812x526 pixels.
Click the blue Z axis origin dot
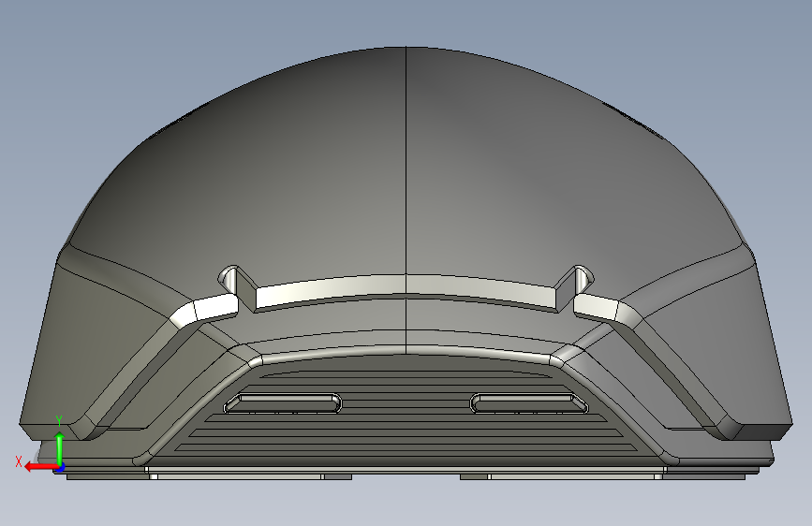coord(61,468)
